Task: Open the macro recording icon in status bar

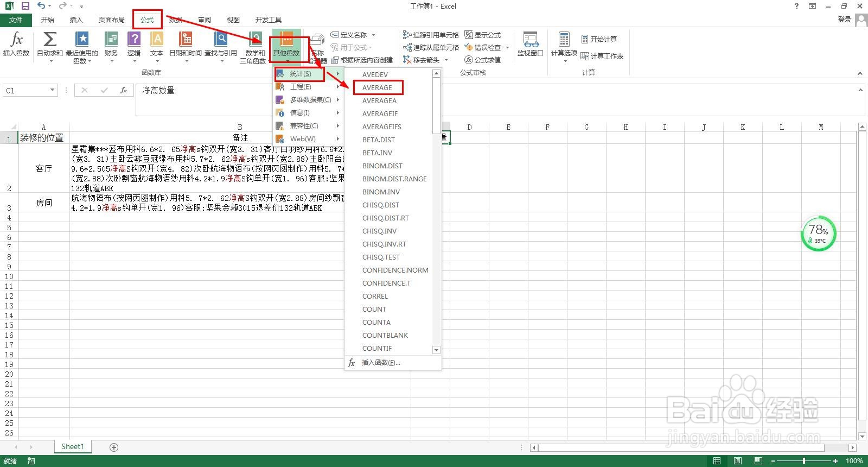Action: (x=31, y=461)
